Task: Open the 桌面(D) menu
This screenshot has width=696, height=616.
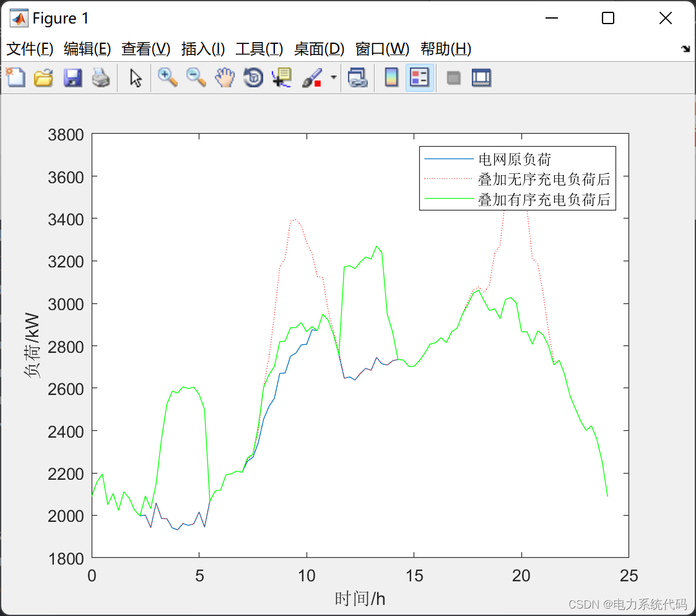Action: (x=319, y=48)
